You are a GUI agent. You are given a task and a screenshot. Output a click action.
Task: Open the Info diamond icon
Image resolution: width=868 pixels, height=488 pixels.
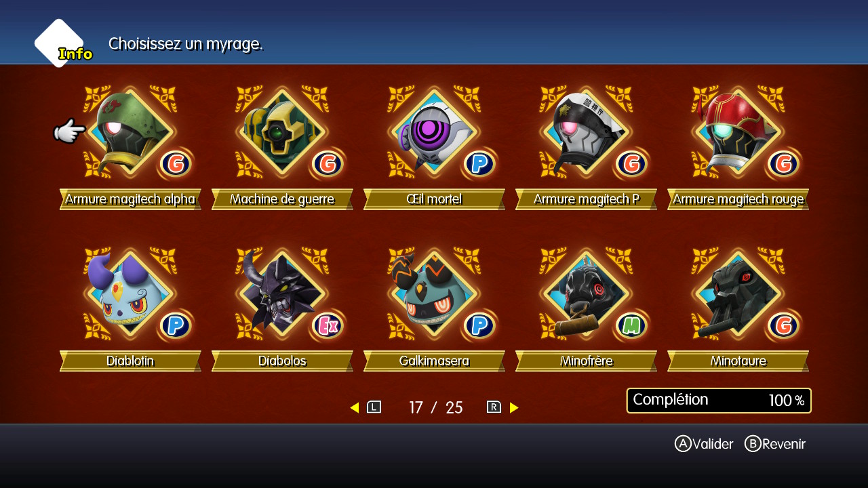coord(62,44)
